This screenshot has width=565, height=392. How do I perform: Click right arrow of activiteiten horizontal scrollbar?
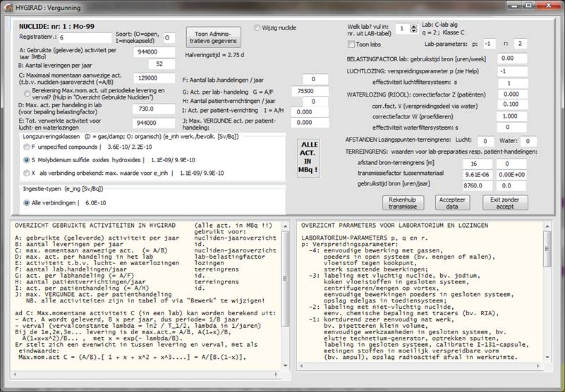pos(277,374)
